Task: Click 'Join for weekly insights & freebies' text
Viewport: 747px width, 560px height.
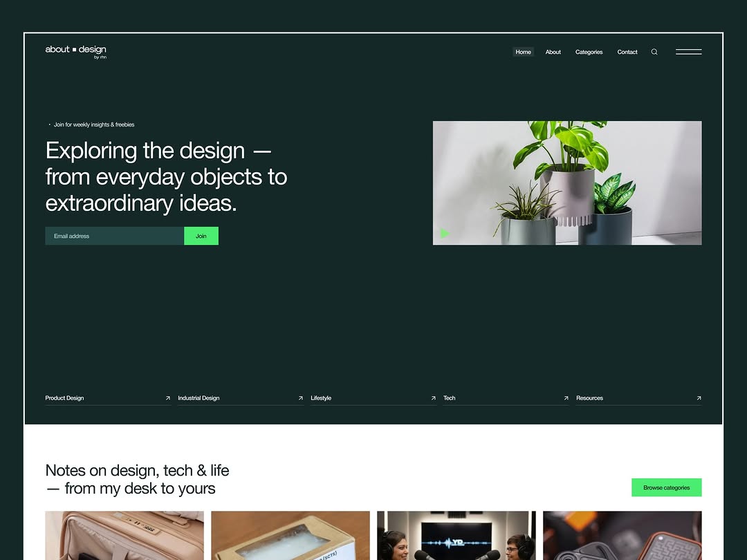Action: coord(94,124)
